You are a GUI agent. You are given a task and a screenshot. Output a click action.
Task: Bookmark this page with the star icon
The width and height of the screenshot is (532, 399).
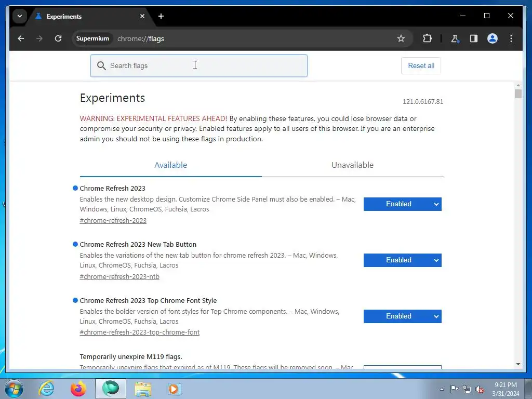(x=401, y=38)
